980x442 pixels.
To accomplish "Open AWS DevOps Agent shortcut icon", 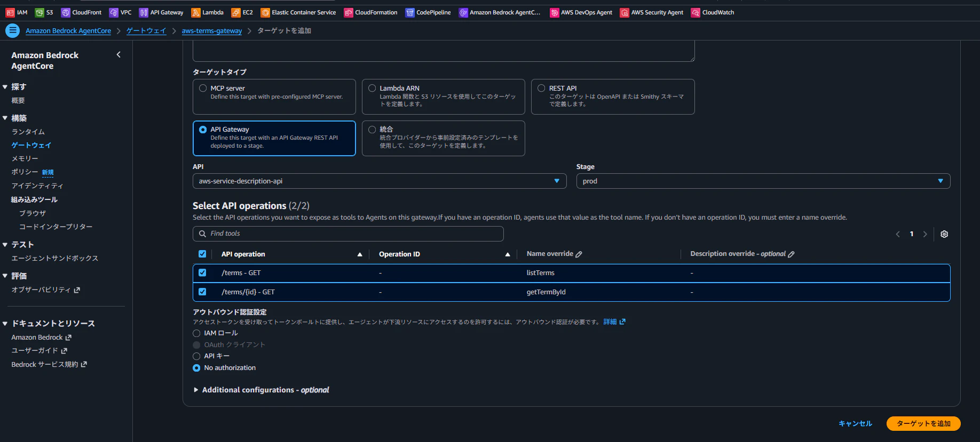I will pyautogui.click(x=555, y=13).
